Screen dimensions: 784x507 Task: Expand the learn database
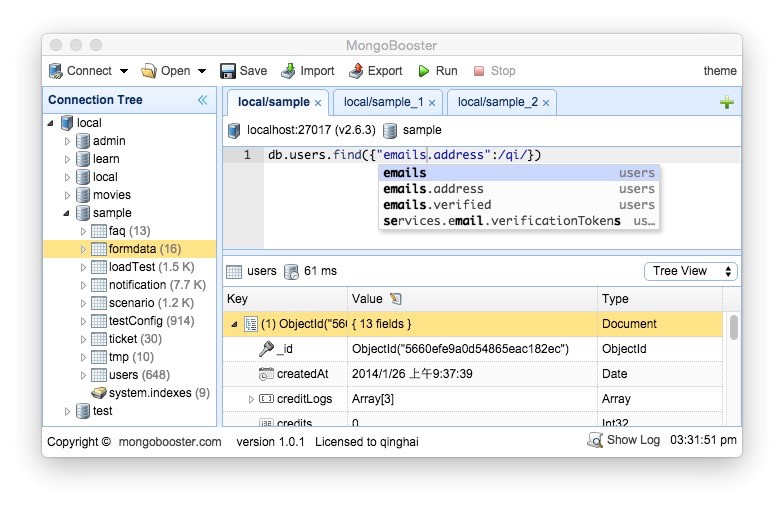pos(67,159)
